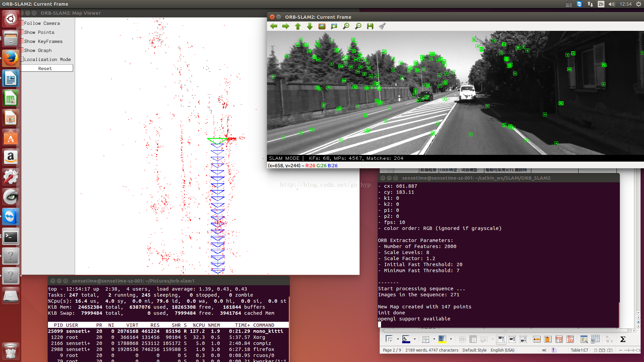This screenshot has width=644, height=362.
Task: Click the blue line color button
Action: point(406,339)
